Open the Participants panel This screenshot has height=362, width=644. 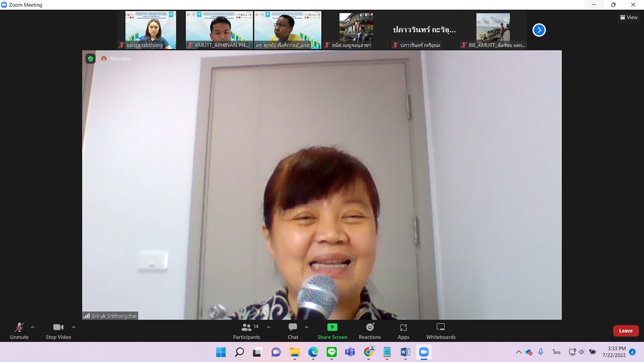point(246,331)
